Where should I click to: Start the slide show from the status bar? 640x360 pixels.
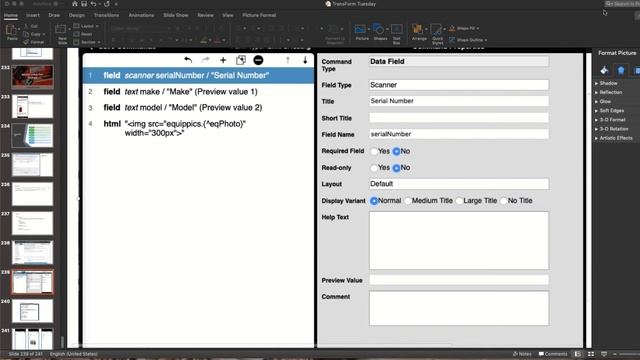(604, 354)
